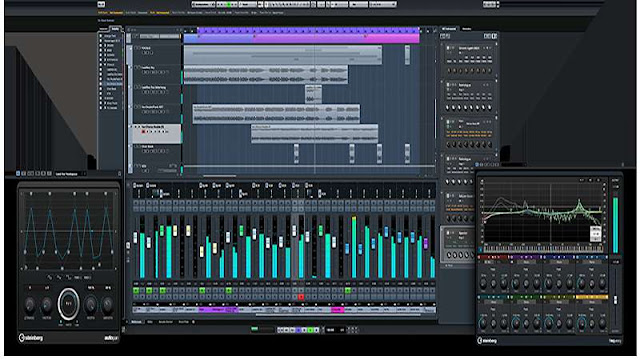Click the output fader handle in Frequency EQ
Screen dimensions: 640x360
(x=616, y=300)
